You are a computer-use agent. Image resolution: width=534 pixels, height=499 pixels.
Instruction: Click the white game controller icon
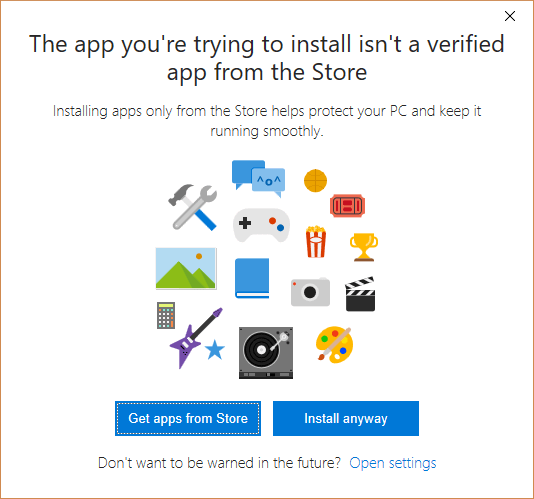(261, 225)
